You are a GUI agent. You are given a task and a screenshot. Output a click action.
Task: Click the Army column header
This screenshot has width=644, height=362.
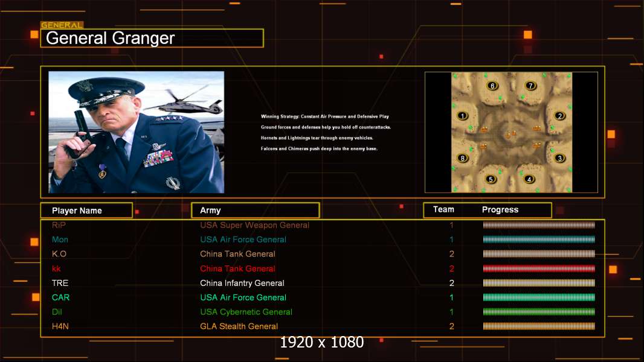(255, 211)
